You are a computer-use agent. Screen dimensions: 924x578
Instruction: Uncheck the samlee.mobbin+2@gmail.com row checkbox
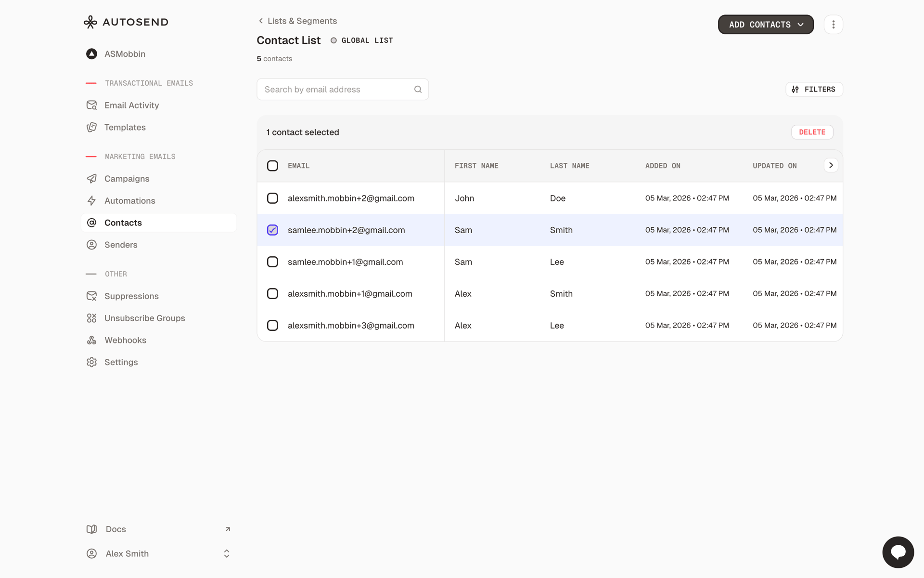pos(272,230)
